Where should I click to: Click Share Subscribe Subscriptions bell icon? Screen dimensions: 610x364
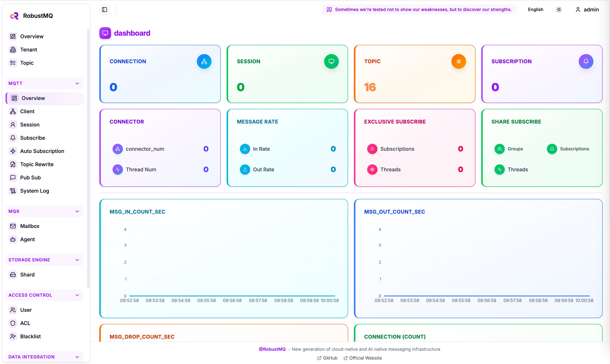pos(552,149)
